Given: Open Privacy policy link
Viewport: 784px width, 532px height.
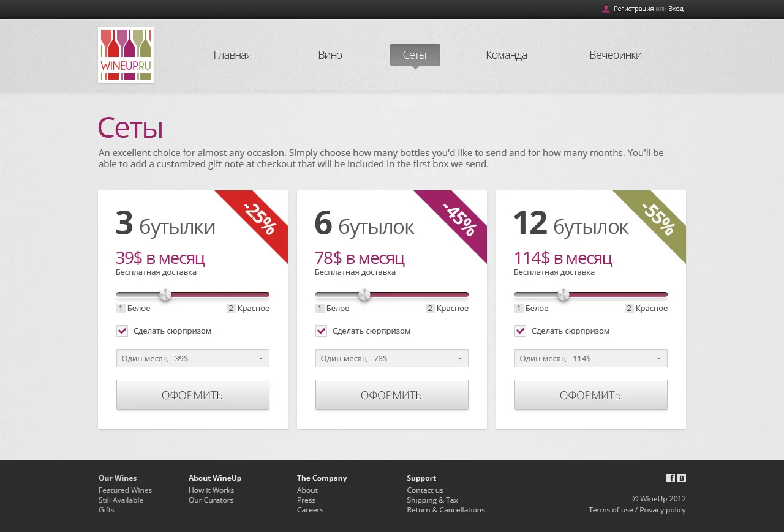Looking at the screenshot, I should (663, 510).
